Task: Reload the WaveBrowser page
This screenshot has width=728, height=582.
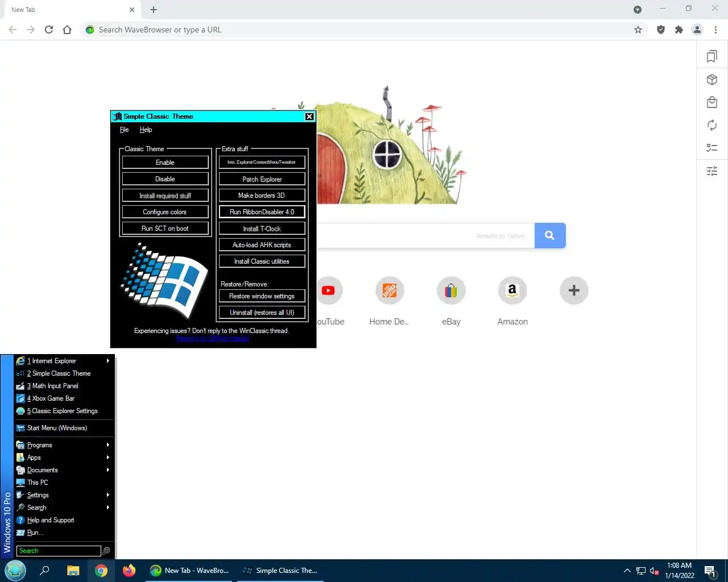Action: 49,30
